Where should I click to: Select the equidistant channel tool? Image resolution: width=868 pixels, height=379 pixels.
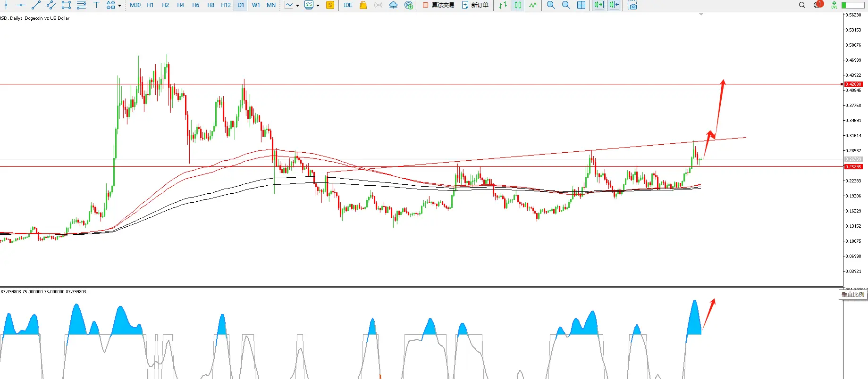[51, 5]
